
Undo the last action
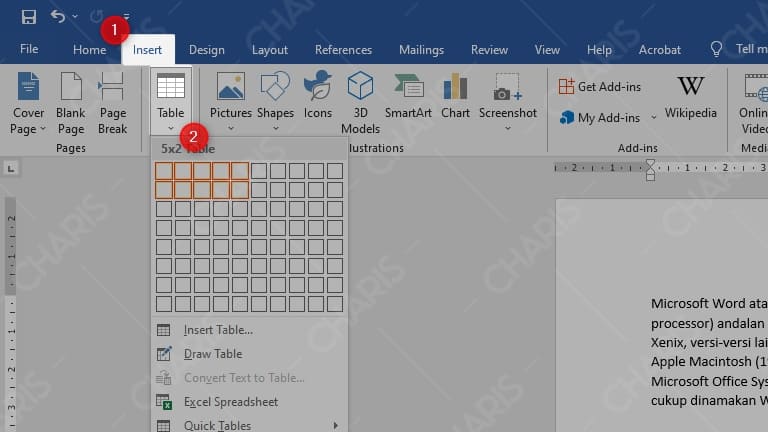pyautogui.click(x=58, y=17)
